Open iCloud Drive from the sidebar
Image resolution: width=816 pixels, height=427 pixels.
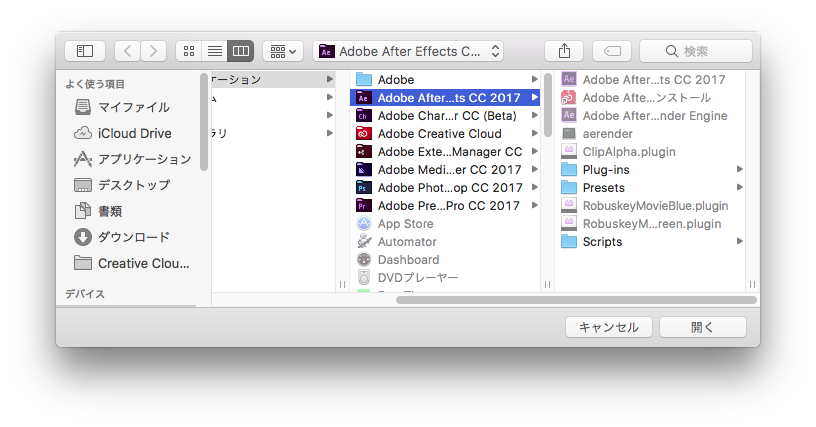coord(122,133)
